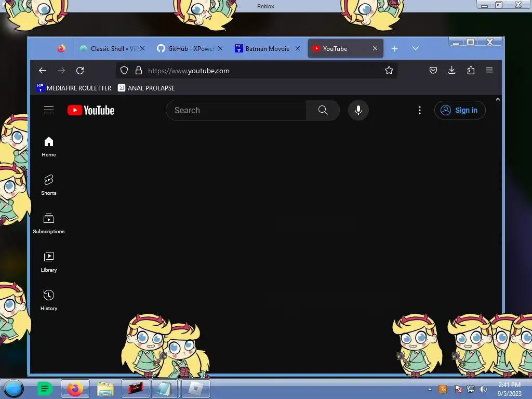Open Library in sidebar
532x399 pixels.
coord(49,262)
